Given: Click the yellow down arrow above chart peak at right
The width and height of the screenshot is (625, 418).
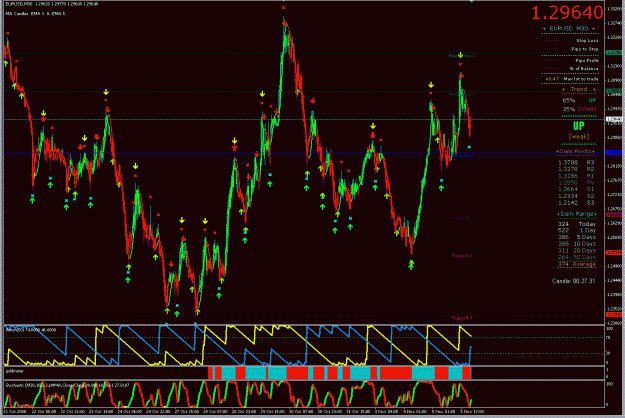Looking at the screenshot, I should point(460,55).
